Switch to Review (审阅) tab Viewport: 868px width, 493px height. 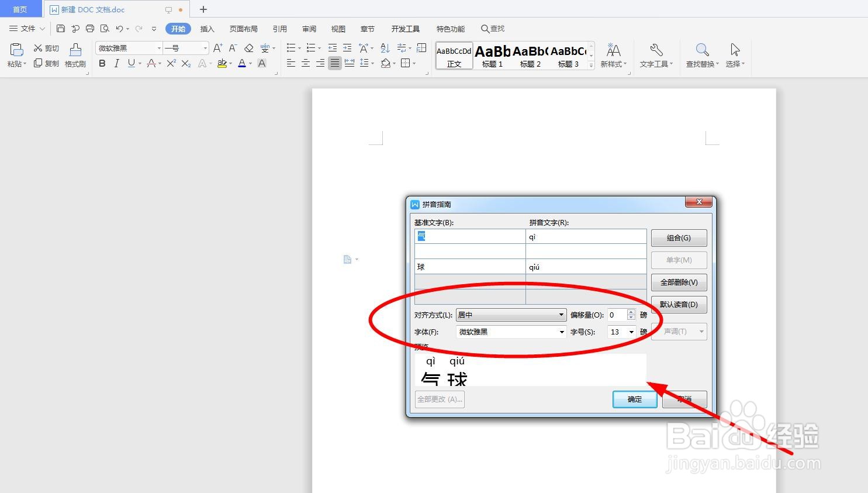click(x=309, y=29)
